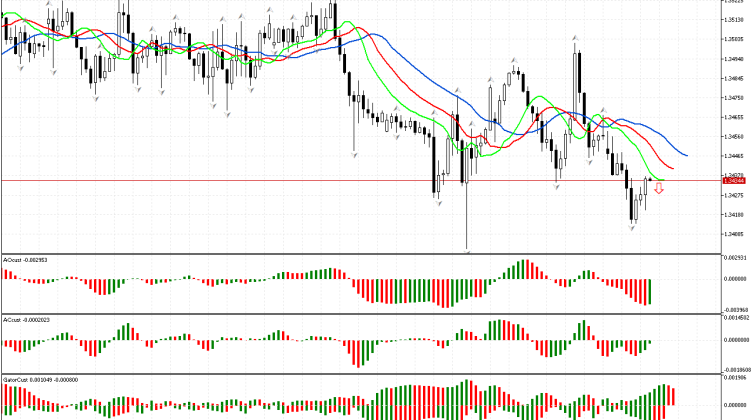Click the last green bar in ACcust histogram
Screen dimensions: 752x420
point(650,342)
